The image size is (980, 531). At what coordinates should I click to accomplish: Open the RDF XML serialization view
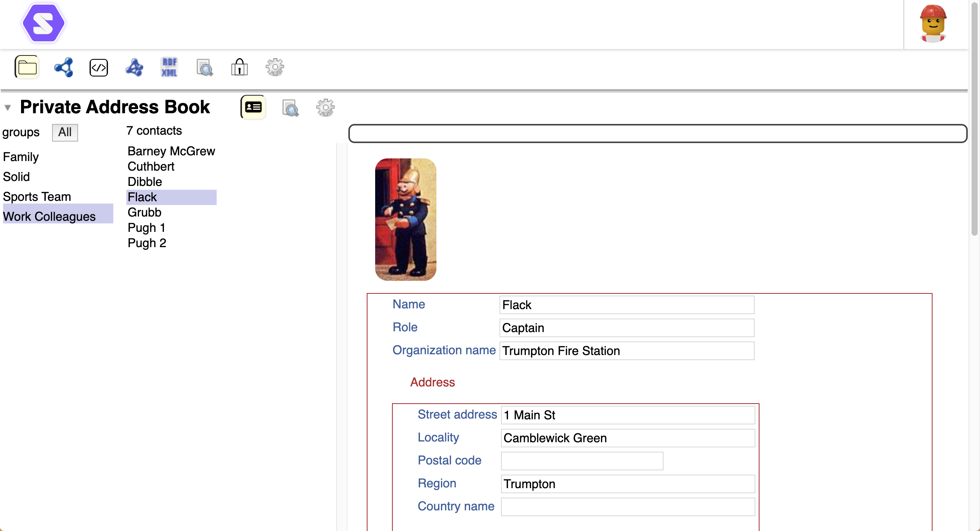(169, 67)
